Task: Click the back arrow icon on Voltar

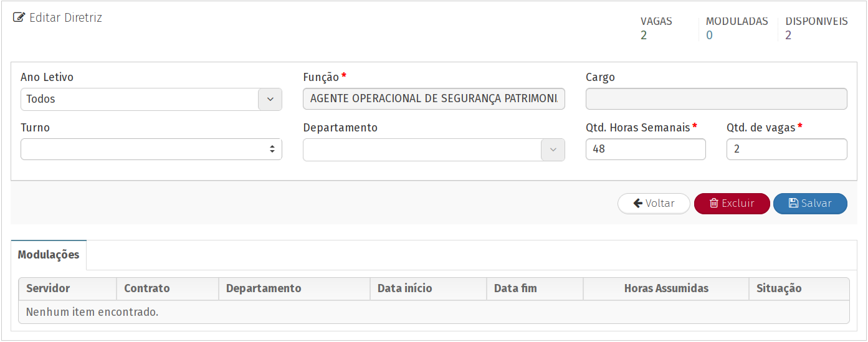Action: click(637, 204)
